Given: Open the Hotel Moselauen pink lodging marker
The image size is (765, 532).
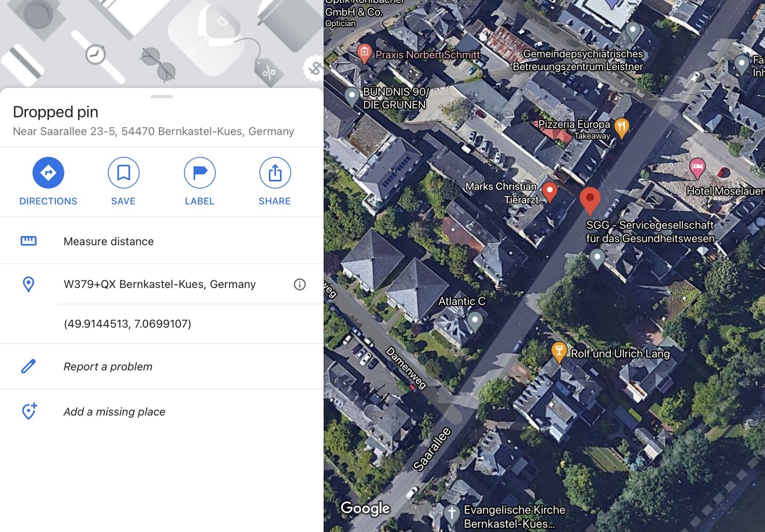Looking at the screenshot, I should pyautogui.click(x=697, y=169).
